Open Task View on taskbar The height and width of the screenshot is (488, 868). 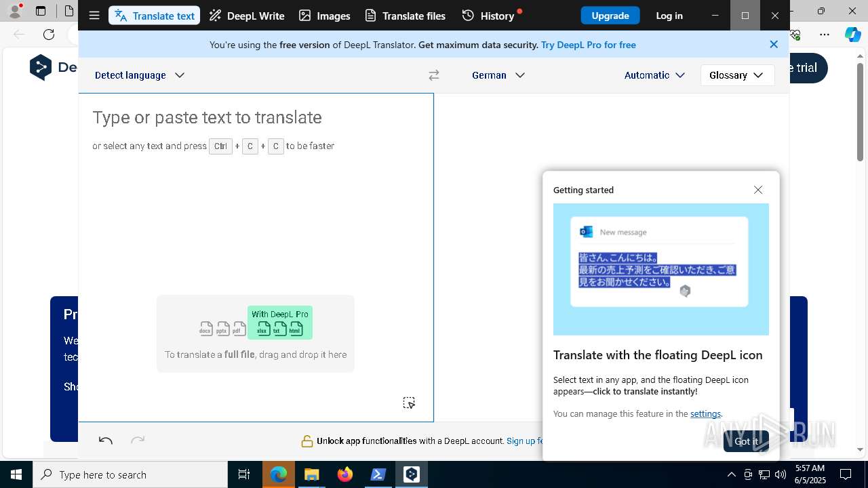(x=244, y=474)
